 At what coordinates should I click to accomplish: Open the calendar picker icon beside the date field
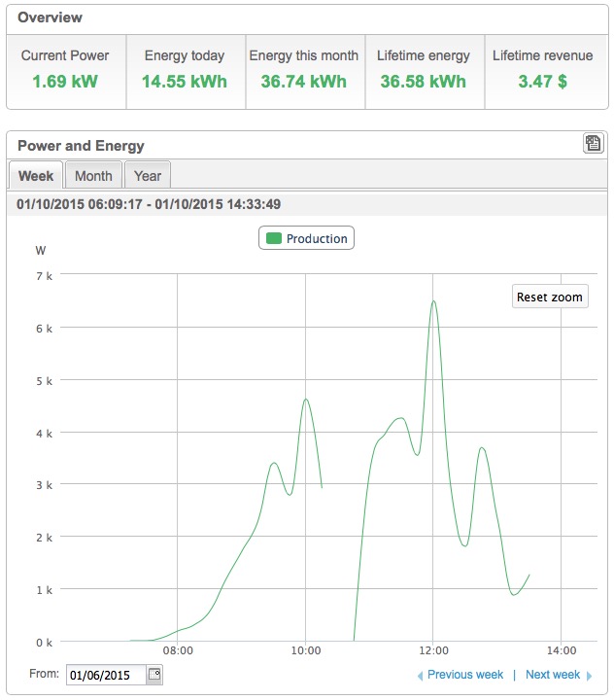pyautogui.click(x=154, y=674)
